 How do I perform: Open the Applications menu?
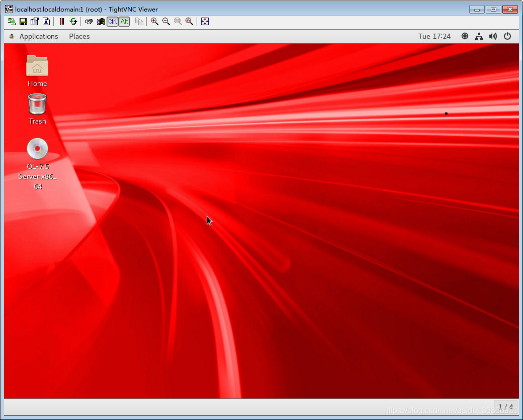(39, 36)
